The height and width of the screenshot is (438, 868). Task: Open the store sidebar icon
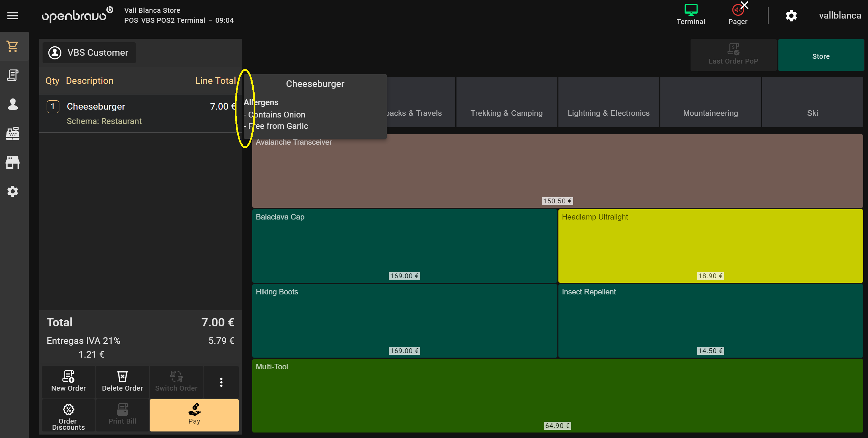tap(13, 162)
